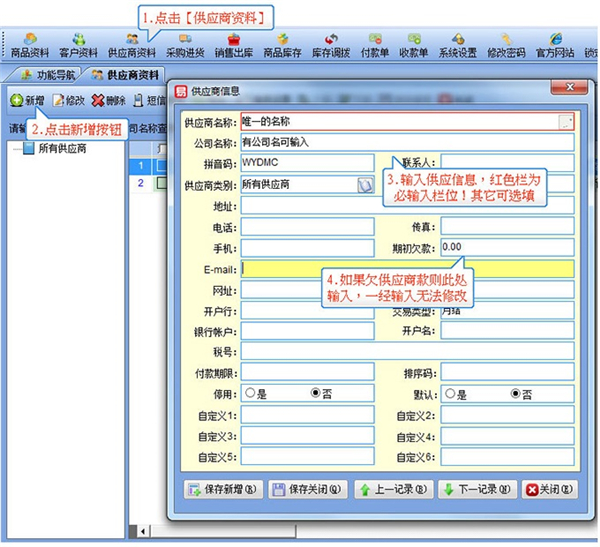The image size is (600, 547).
Task: Click the 新增 add button
Action: (x=27, y=101)
